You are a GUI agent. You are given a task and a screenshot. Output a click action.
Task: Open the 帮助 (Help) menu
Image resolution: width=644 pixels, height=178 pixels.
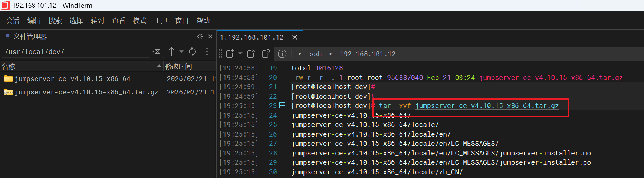[203, 21]
